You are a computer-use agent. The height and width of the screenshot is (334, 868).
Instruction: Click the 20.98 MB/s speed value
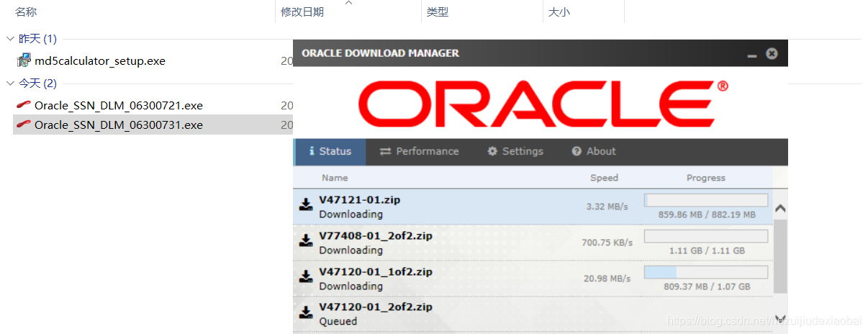click(607, 279)
